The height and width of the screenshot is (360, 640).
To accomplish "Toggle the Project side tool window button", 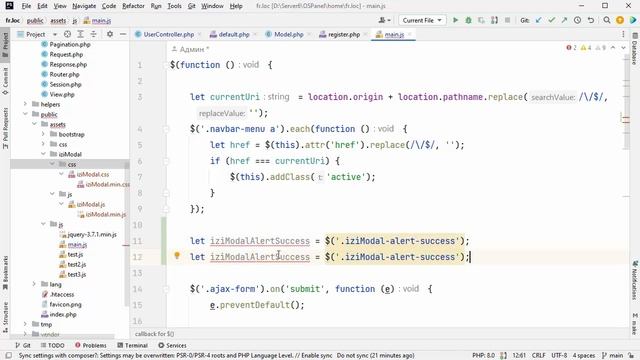I will [5, 44].
